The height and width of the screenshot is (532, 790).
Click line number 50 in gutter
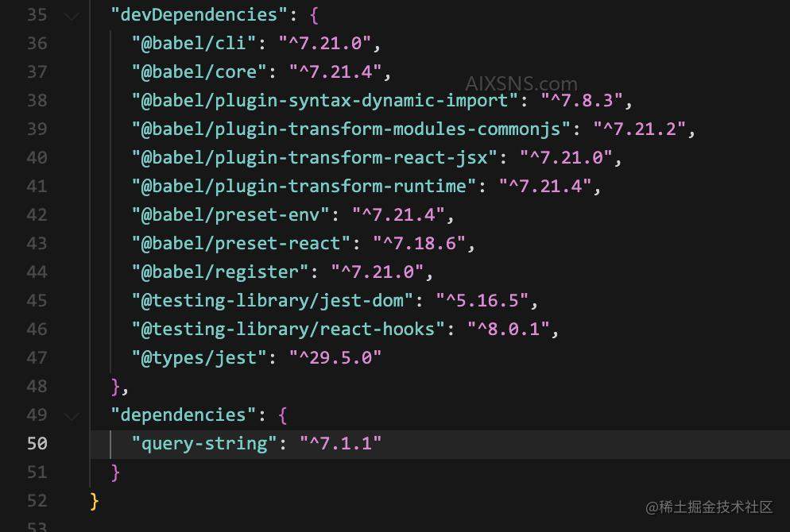(37, 443)
